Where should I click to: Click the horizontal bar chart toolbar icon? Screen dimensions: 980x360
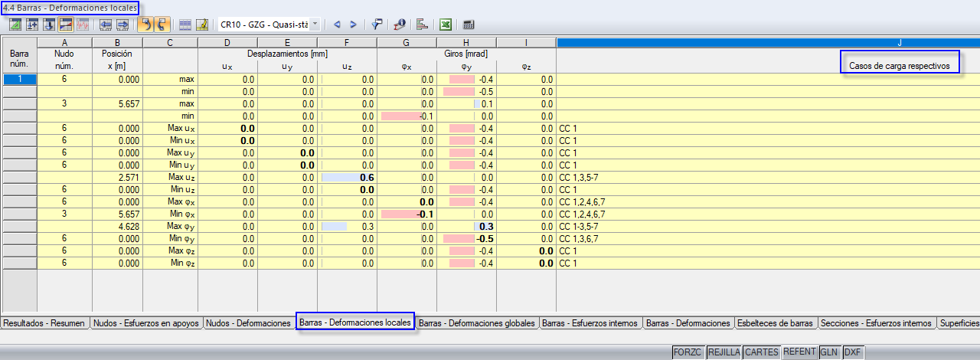tap(422, 25)
